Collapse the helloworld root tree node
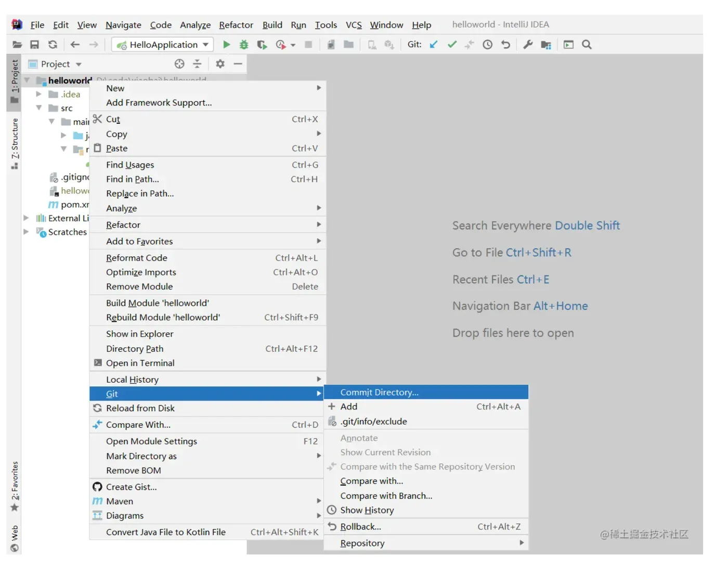This screenshot has height=565, width=728. pos(27,80)
